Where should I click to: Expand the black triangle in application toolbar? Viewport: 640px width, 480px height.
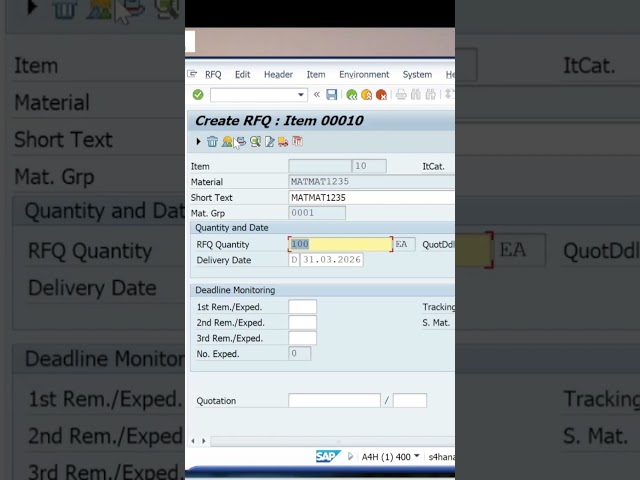tap(198, 142)
